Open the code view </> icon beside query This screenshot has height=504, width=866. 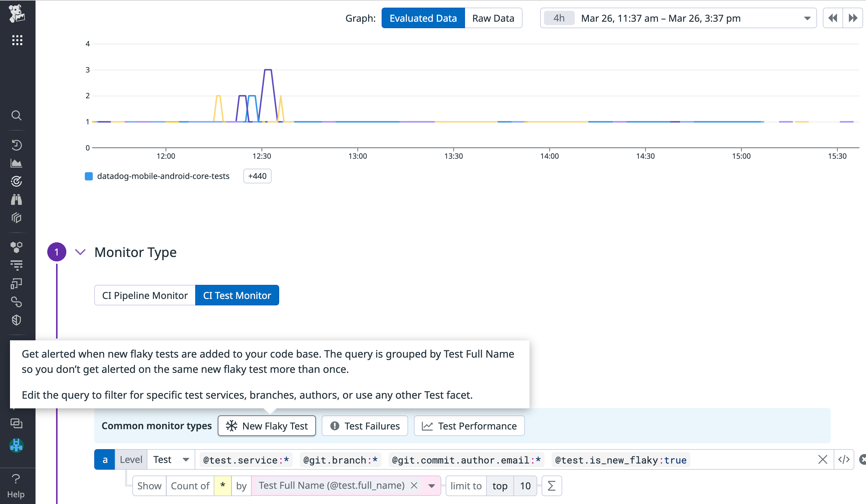pyautogui.click(x=844, y=459)
